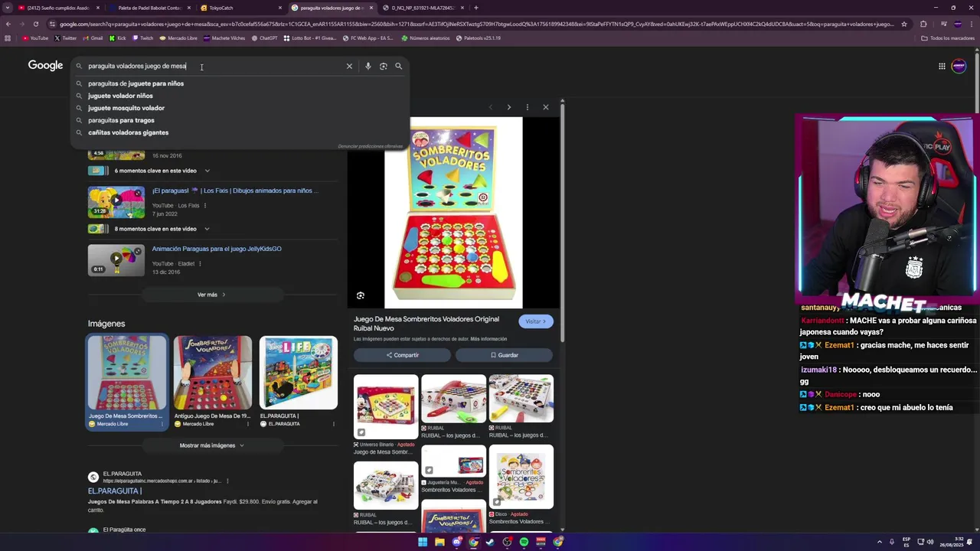Open Google Lens image search icon
The width and height of the screenshot is (980, 551).
(384, 66)
